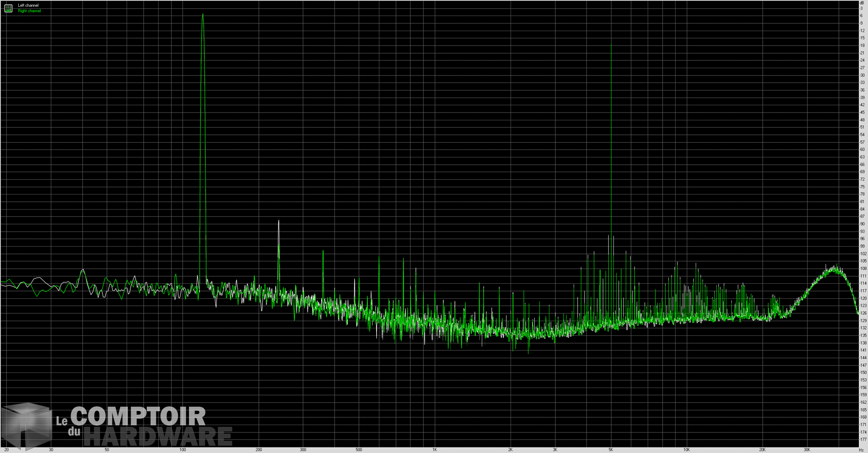Click the Comptoir du Hardware cube logo
Viewport: 868px width, 453px height.
point(27,426)
